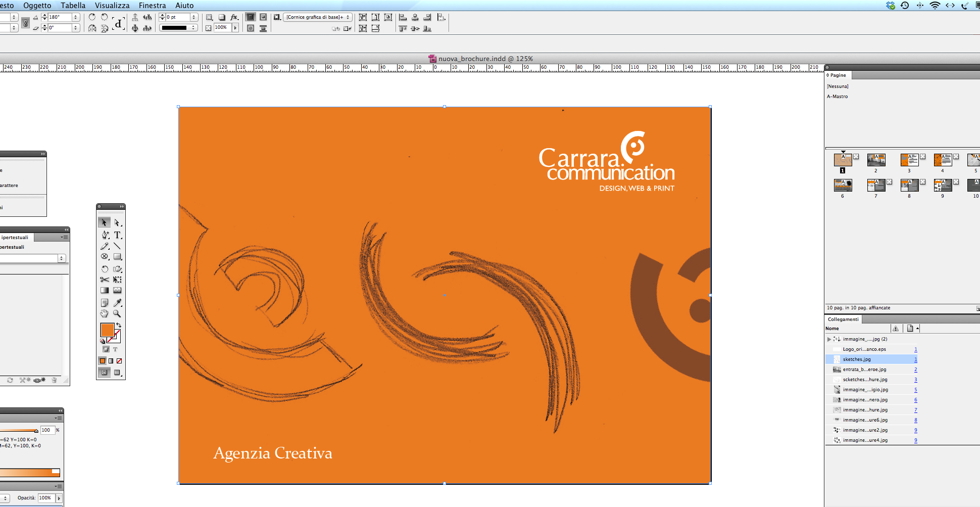Toggle formatting affects text
The image size is (980, 507).
[115, 349]
